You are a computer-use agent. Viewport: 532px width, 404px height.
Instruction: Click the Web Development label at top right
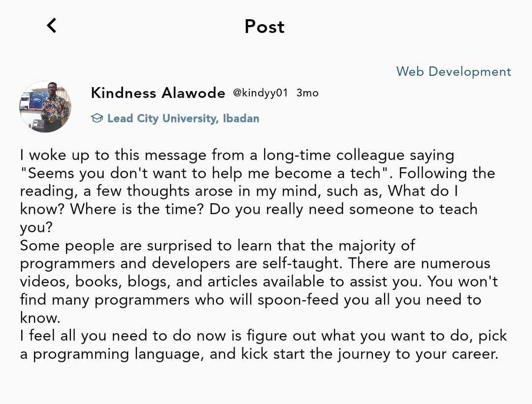(453, 71)
